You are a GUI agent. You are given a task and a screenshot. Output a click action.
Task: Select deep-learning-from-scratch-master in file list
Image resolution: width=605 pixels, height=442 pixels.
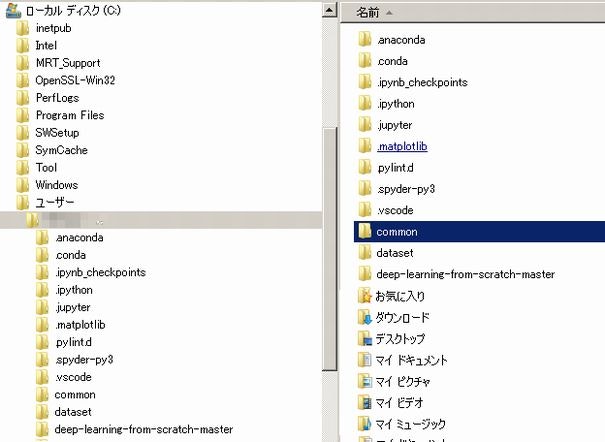click(465, 274)
